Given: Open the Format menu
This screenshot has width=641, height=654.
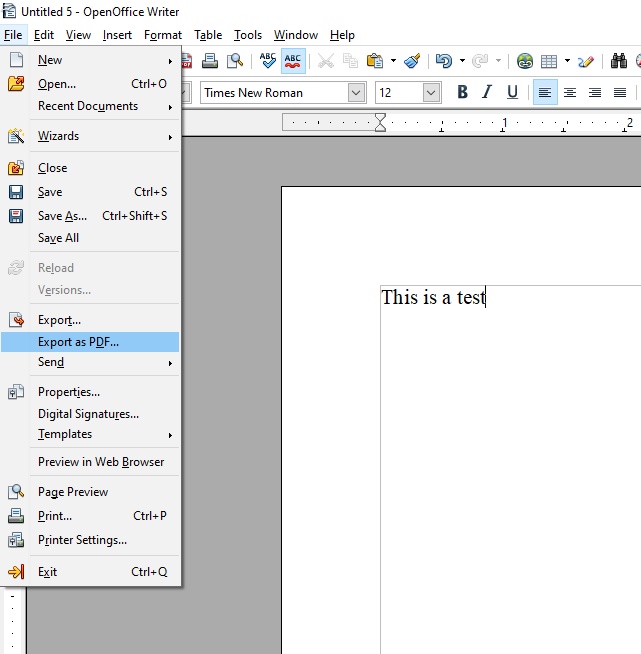Looking at the screenshot, I should (x=163, y=35).
